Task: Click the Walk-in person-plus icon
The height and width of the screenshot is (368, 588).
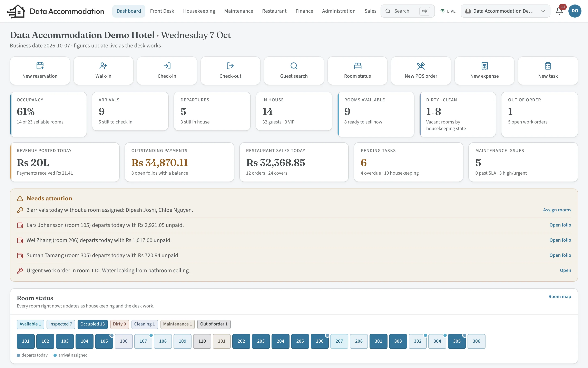Action: pyautogui.click(x=103, y=66)
